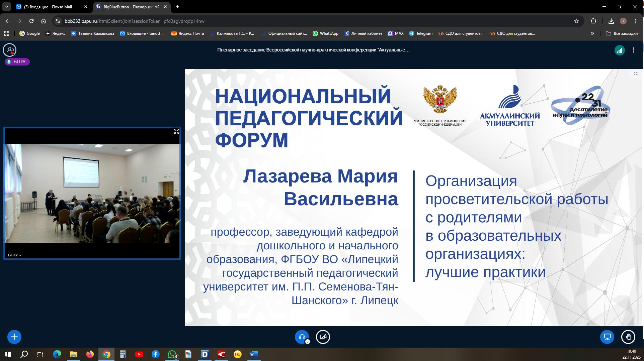The width and height of the screenshot is (644, 361).
Task: Open the connection status indicator
Action: tap(620, 50)
